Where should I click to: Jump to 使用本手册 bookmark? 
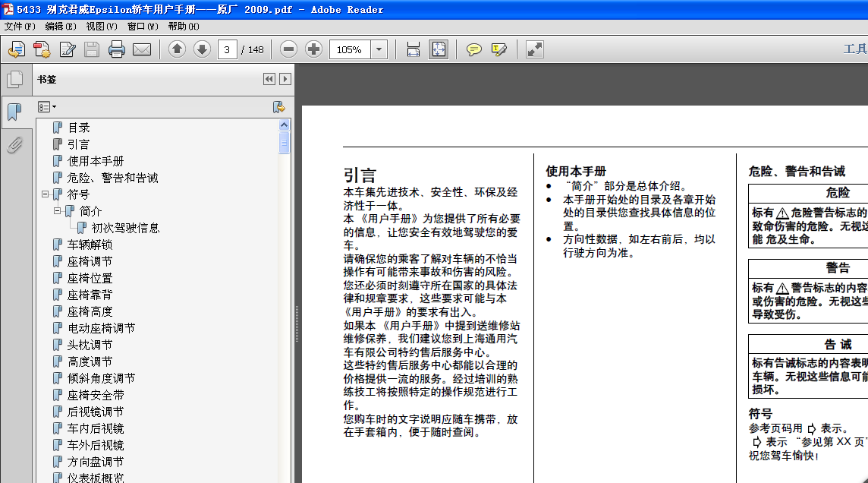(x=95, y=161)
